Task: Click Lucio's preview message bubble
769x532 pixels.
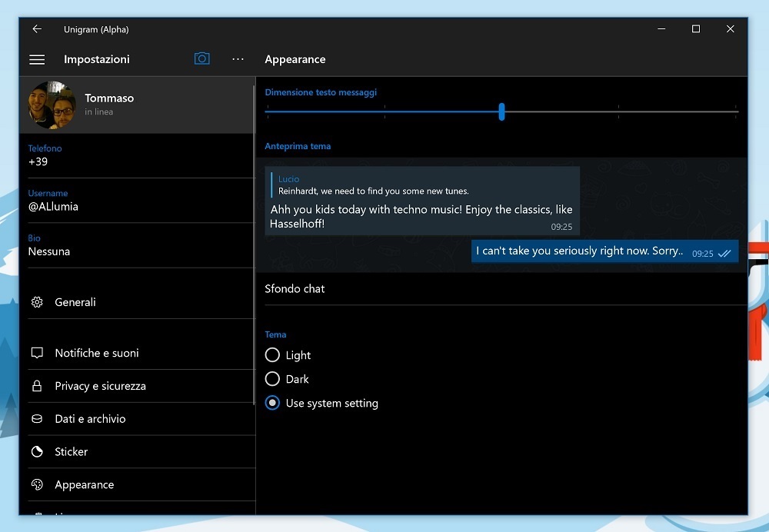Action: [422, 201]
